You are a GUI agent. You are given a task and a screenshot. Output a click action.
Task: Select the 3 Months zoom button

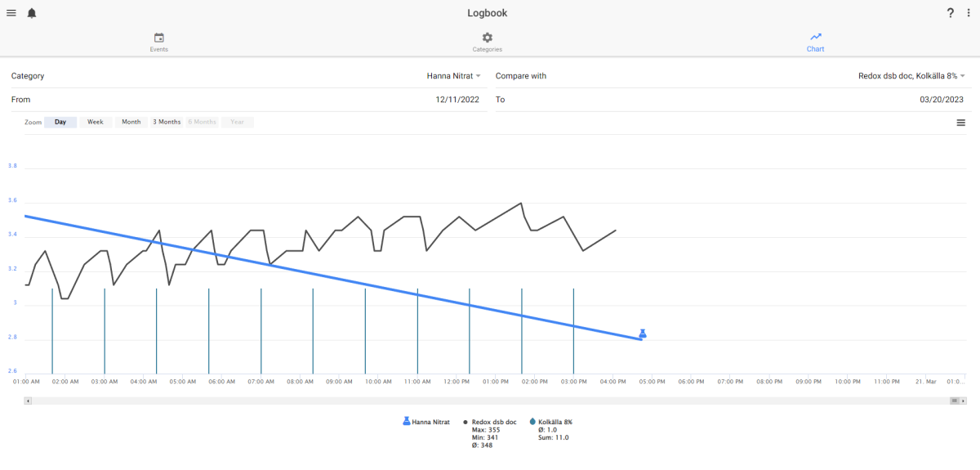tap(167, 123)
